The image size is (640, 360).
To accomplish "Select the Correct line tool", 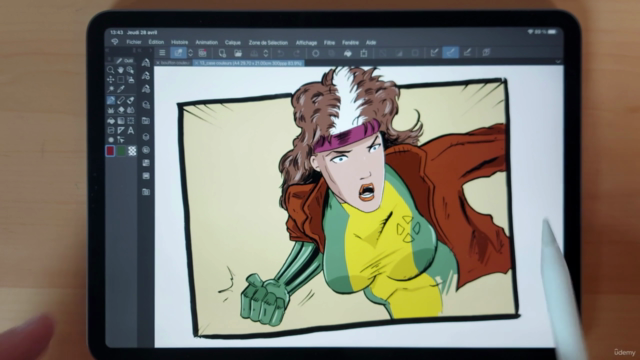I will tap(121, 140).
